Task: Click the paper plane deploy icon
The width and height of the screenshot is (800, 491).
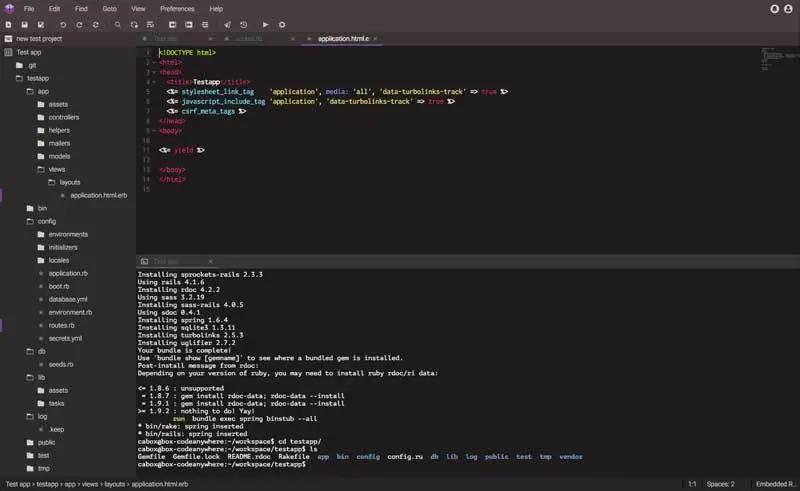Action: pyautogui.click(x=227, y=24)
